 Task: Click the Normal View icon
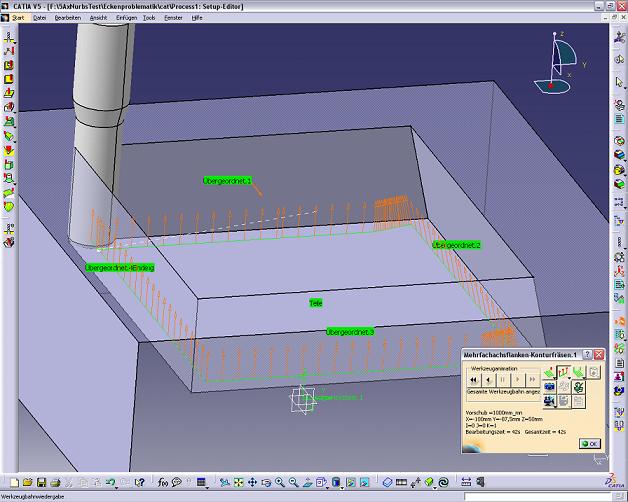tap(308, 482)
